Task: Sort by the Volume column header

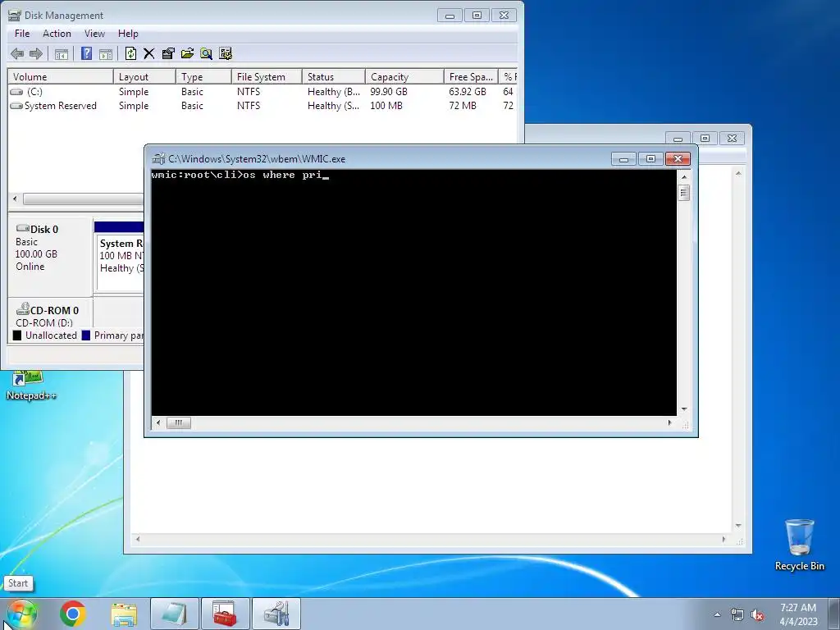Action: tap(60, 76)
